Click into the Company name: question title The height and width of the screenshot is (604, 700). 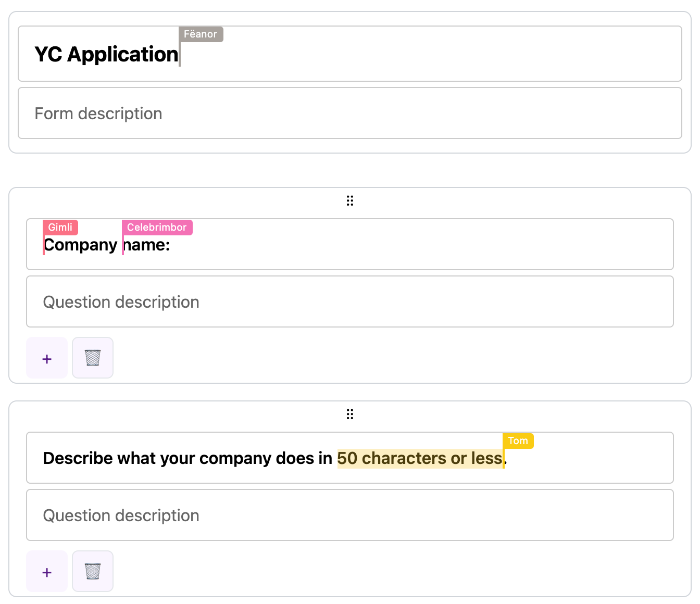(x=350, y=244)
